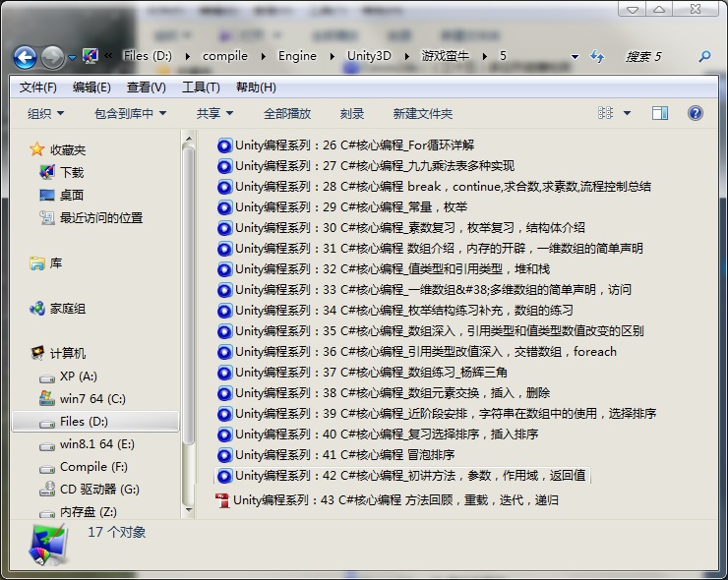Click the win7 64 (C:) drive icon
Viewport: 728px width, 580px height.
point(47,398)
